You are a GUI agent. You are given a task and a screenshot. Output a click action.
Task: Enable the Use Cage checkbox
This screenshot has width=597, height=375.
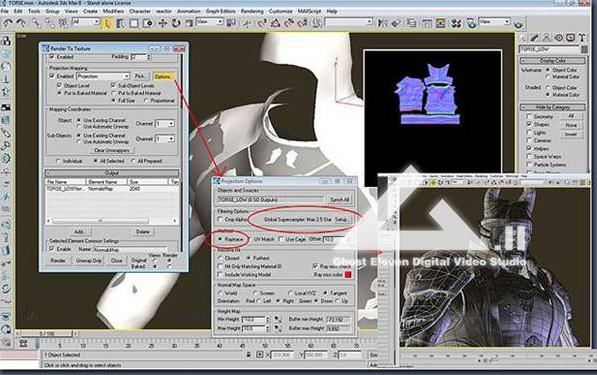click(x=281, y=239)
